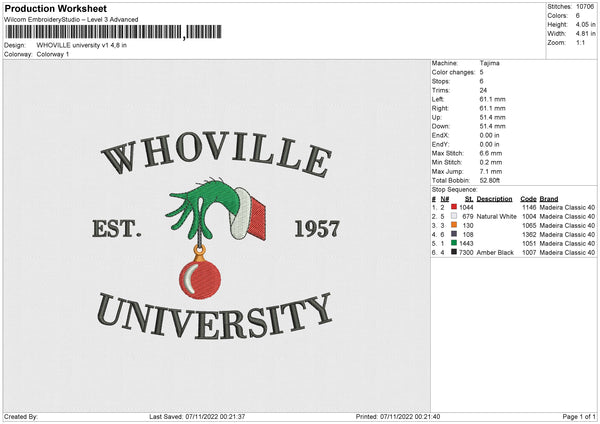Click the Stitches count 10706
The image size is (600, 424).
[x=585, y=7]
